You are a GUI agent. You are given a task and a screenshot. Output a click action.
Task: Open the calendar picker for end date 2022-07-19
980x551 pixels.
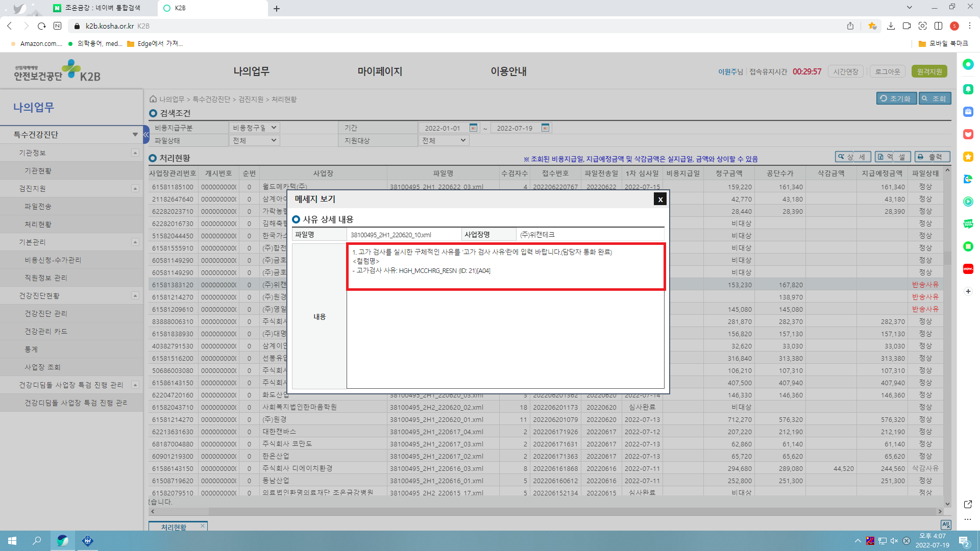click(545, 128)
